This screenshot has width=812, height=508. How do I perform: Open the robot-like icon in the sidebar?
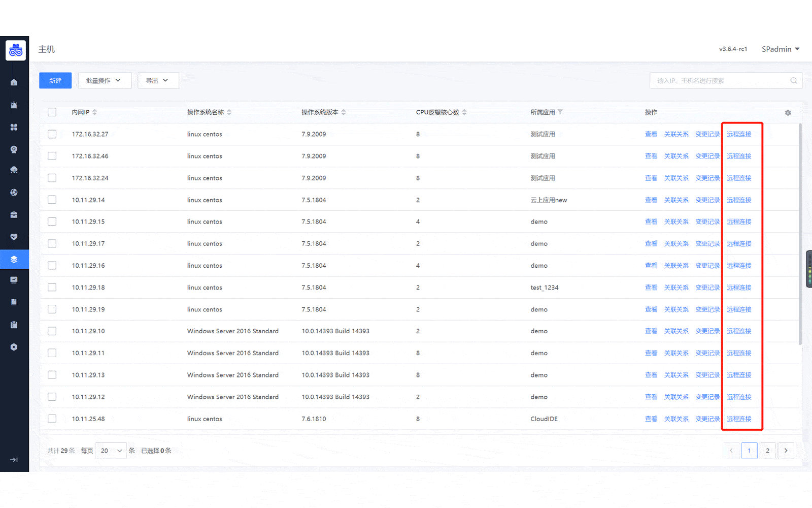click(14, 170)
